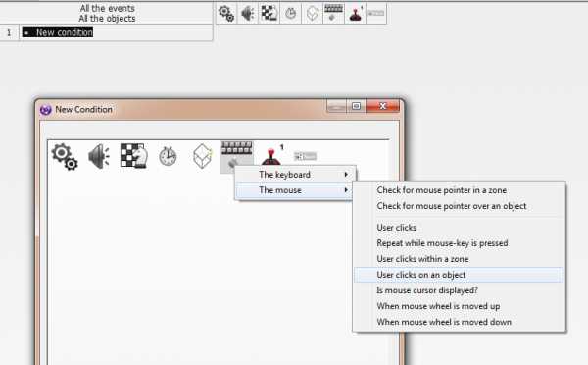Select the Sound speaker icon in dialog
This screenshot has width=588, height=365.
click(99, 156)
